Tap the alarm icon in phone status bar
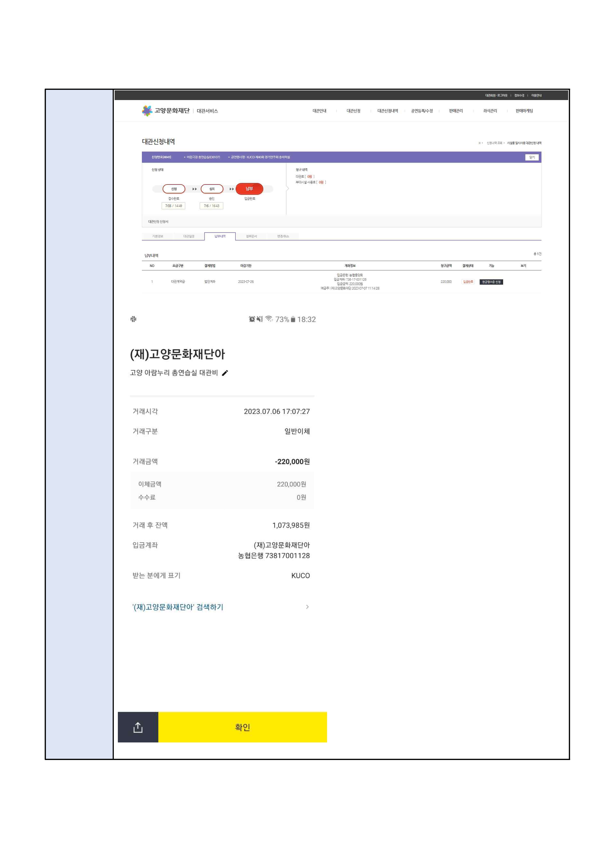 (252, 319)
